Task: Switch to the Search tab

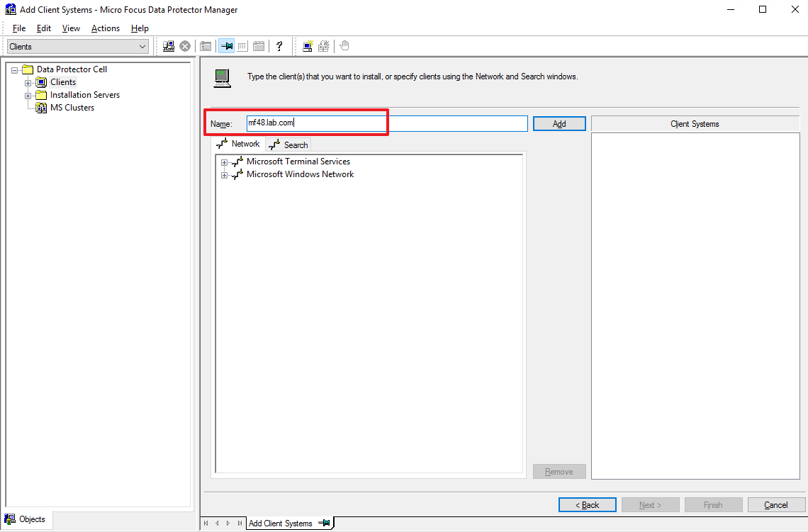Action: (288, 145)
